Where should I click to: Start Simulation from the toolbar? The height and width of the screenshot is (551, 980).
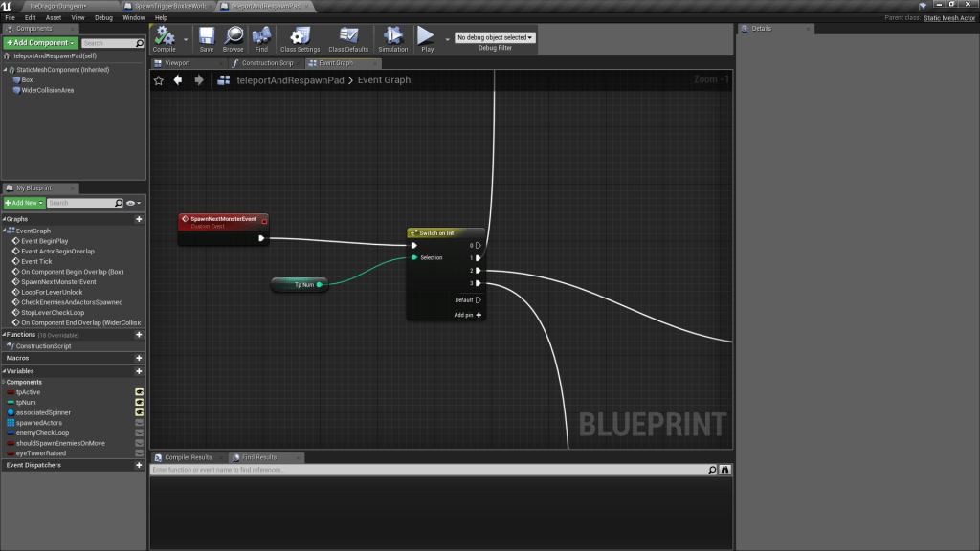point(392,36)
